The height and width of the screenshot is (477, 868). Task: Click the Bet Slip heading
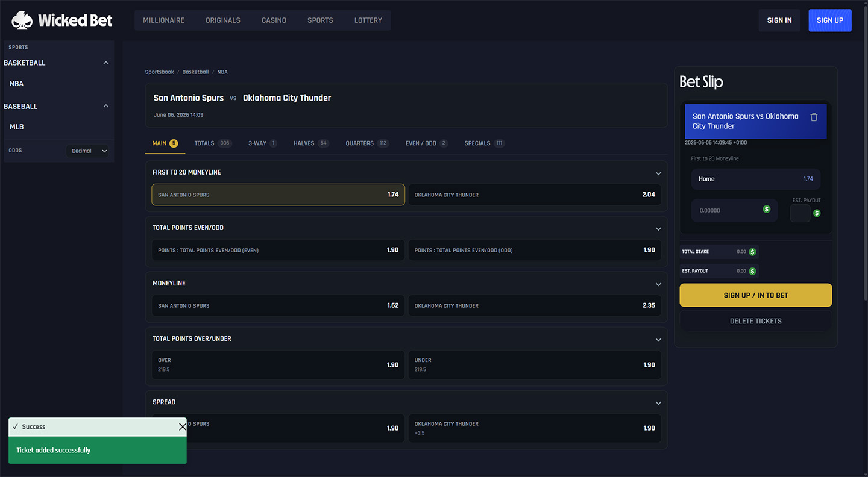tap(701, 82)
